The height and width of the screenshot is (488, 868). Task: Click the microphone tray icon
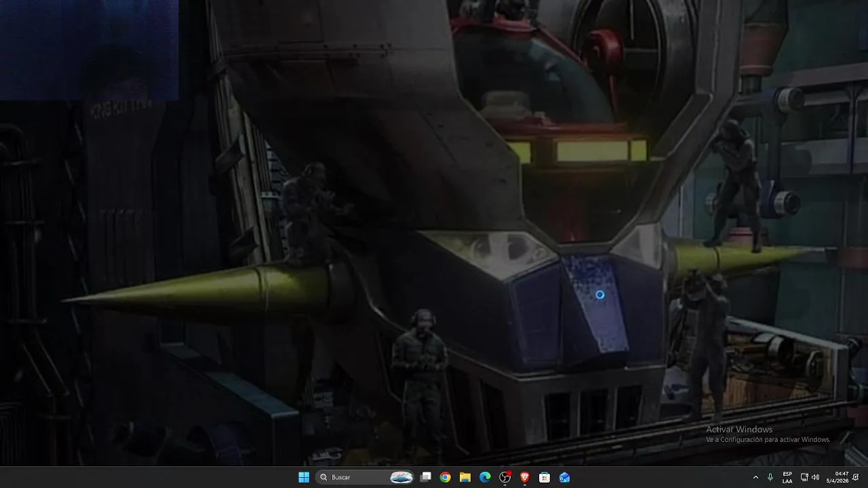770,477
